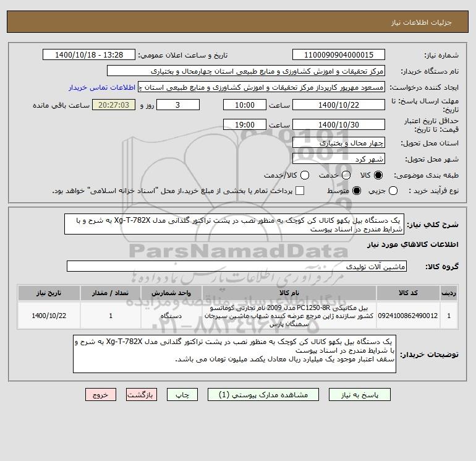
Task: Click the price validity date 1400/10/30 field
Action: (339, 124)
